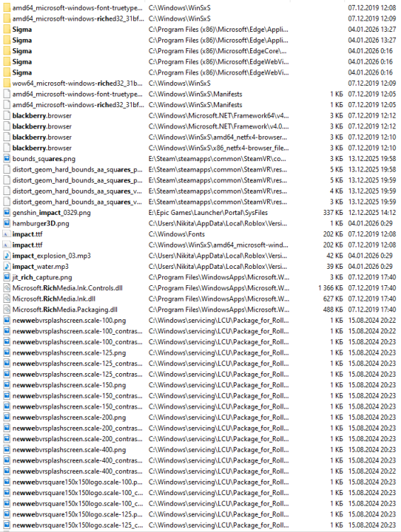401x532 pixels.
Task: Select the hamburger3D.png file name
Action: pos(40,223)
